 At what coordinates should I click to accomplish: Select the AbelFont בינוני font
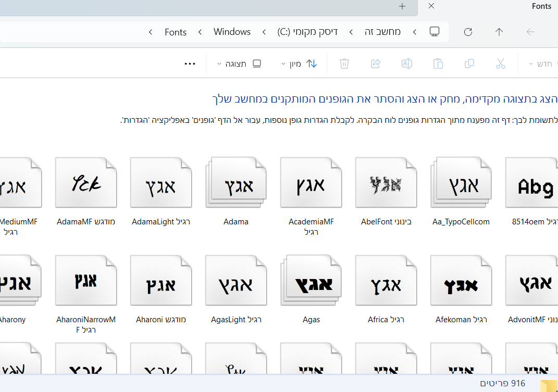coord(386,183)
